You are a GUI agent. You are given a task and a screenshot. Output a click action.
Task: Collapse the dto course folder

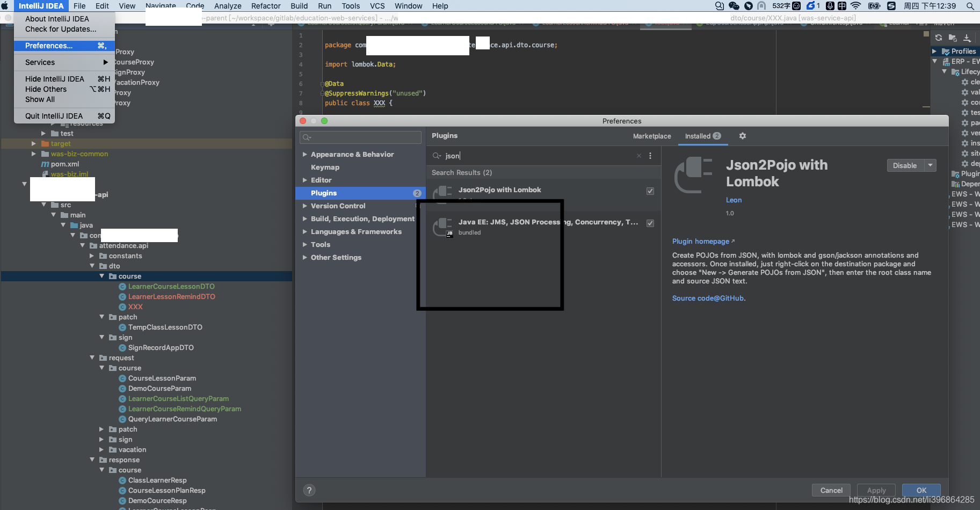coord(102,276)
